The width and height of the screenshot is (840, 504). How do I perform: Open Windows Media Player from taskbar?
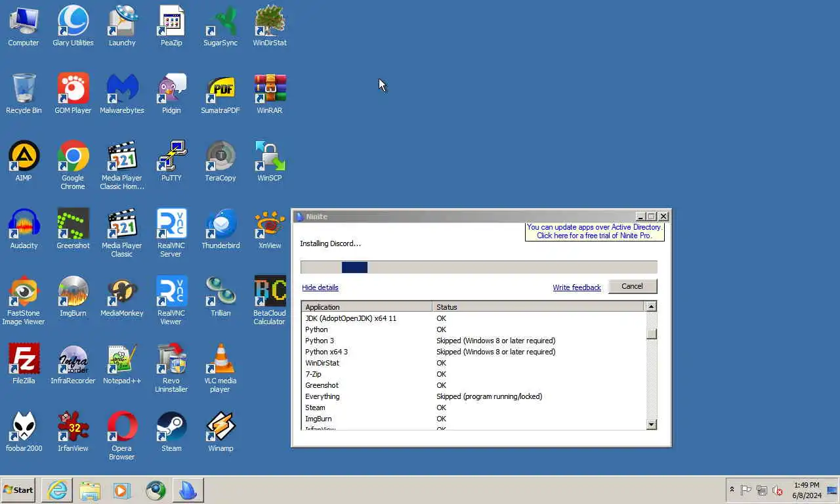(x=122, y=490)
